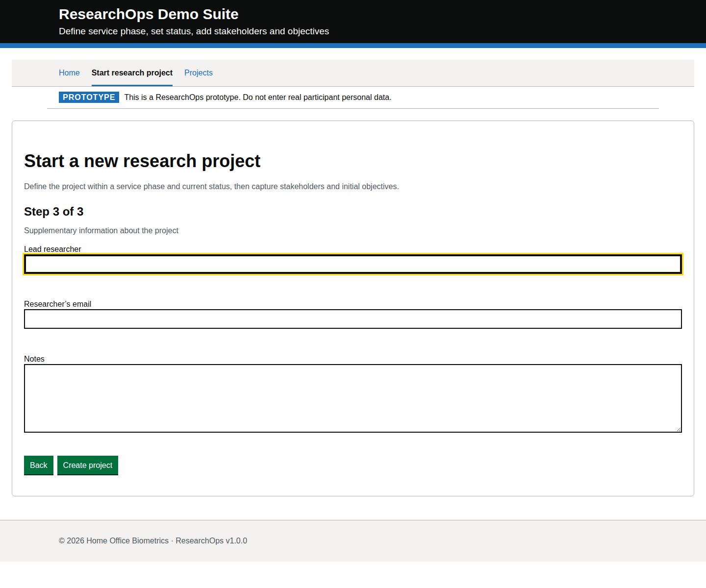The image size is (706, 588).
Task: Go to the Home page link
Action: pyautogui.click(x=69, y=73)
